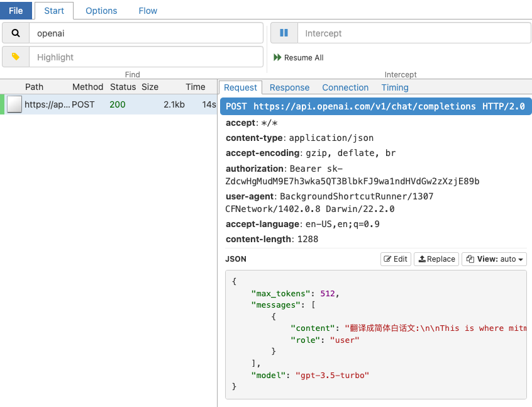The height and width of the screenshot is (407, 532).
Task: Open the View auto dropdown
Action: click(494, 259)
